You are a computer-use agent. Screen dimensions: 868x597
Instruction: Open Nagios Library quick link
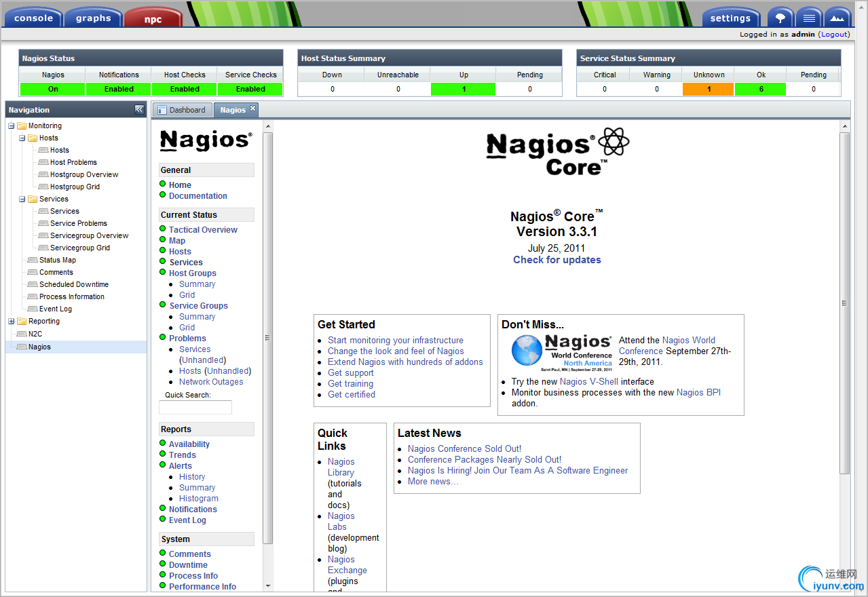click(341, 467)
